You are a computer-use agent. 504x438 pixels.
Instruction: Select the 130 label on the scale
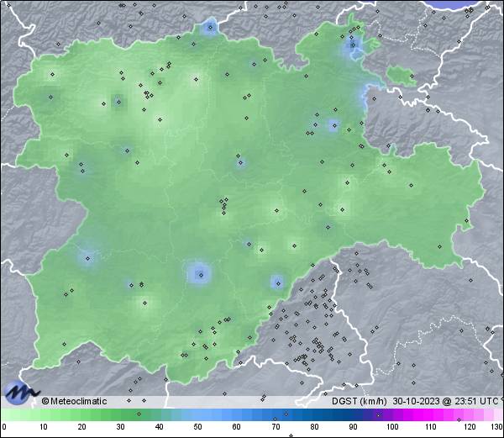[497, 427]
